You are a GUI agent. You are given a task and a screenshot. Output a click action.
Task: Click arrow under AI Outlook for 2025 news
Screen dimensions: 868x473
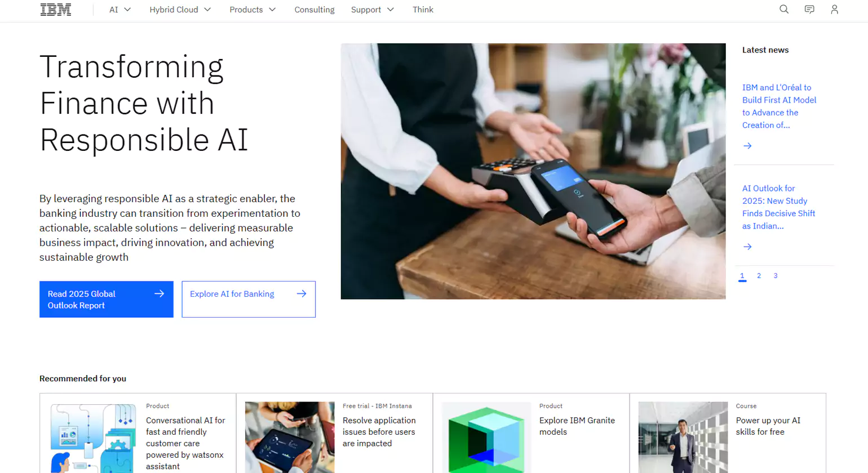click(747, 247)
